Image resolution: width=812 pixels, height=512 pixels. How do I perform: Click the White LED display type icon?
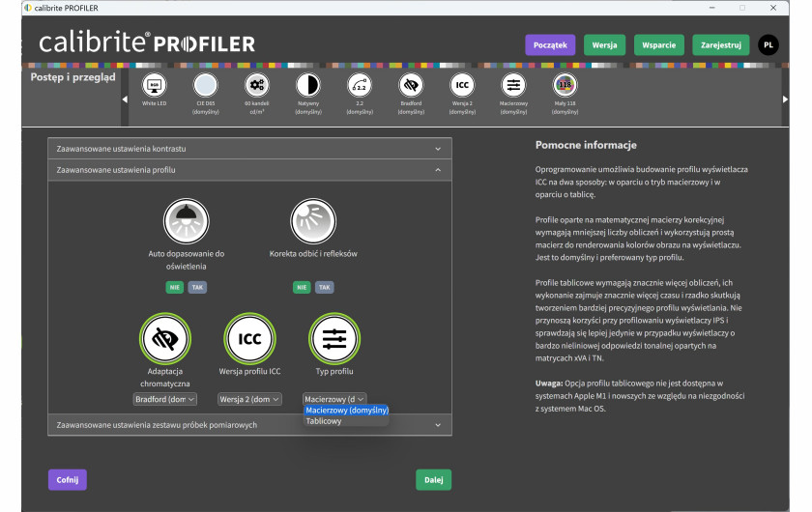(x=155, y=85)
